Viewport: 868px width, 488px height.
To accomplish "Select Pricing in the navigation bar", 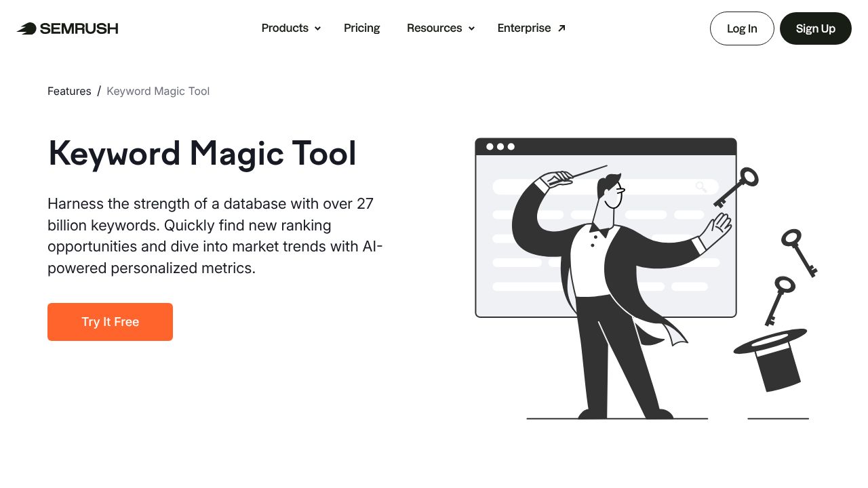I will (x=361, y=28).
